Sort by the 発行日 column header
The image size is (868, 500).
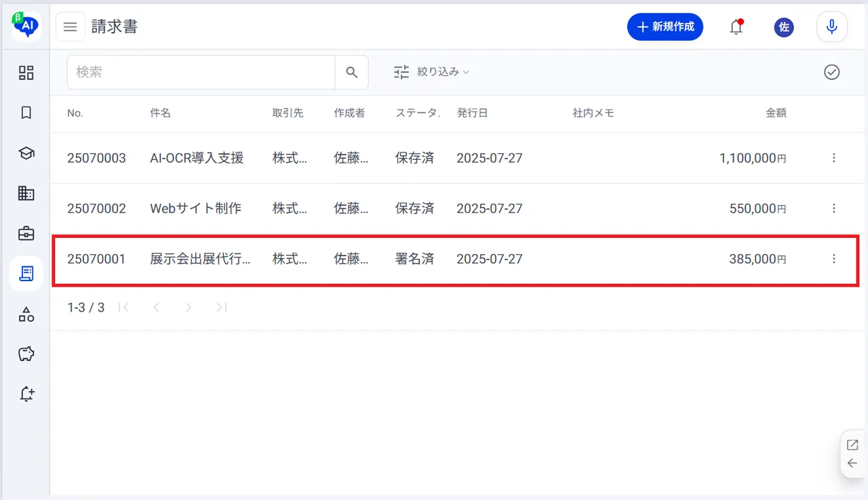tap(472, 113)
